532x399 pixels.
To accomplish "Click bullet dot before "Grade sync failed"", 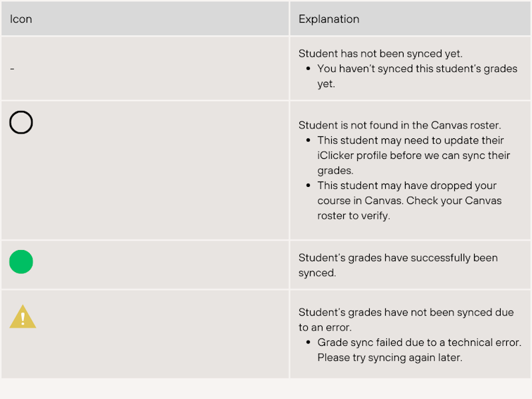I will 309,343.
